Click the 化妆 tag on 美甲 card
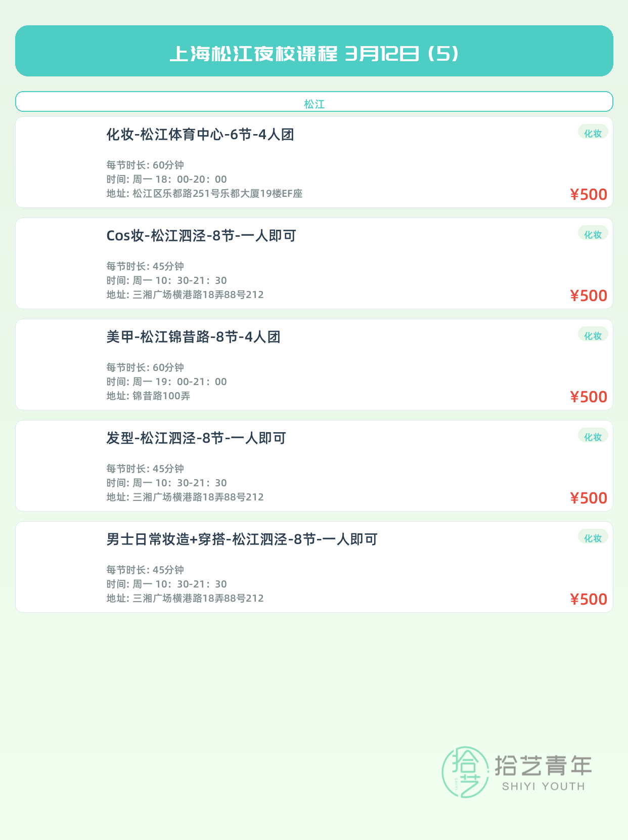 click(x=593, y=335)
